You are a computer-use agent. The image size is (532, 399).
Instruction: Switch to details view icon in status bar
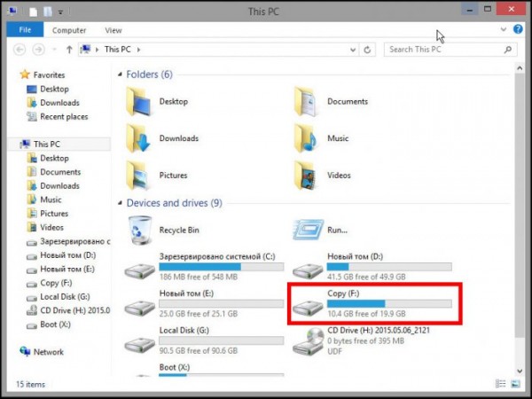pos(500,384)
